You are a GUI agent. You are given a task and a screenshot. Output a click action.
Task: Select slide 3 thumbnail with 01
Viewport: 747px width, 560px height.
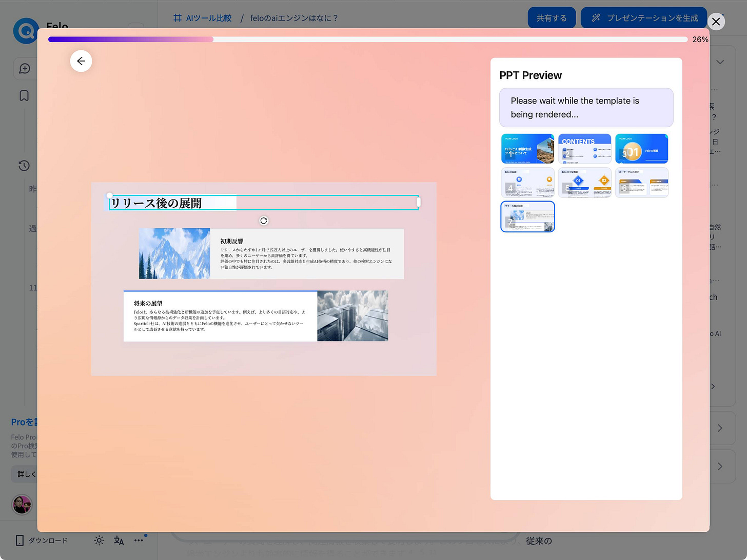[x=641, y=149]
